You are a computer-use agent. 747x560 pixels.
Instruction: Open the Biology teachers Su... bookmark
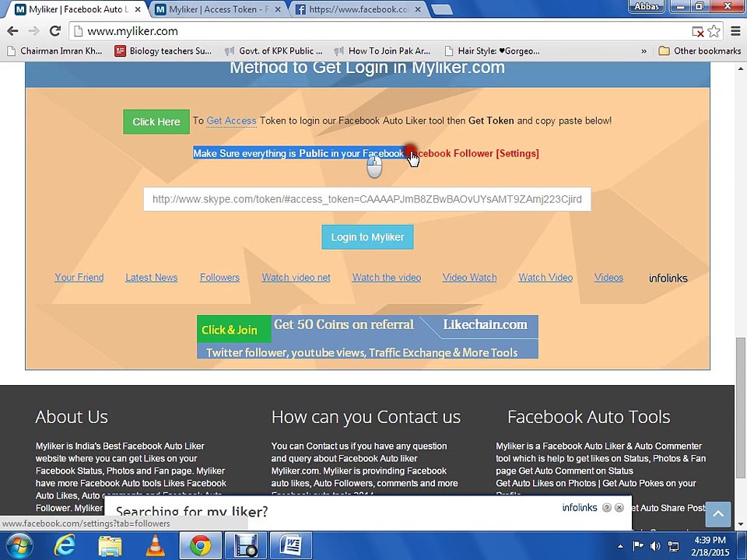(163, 51)
